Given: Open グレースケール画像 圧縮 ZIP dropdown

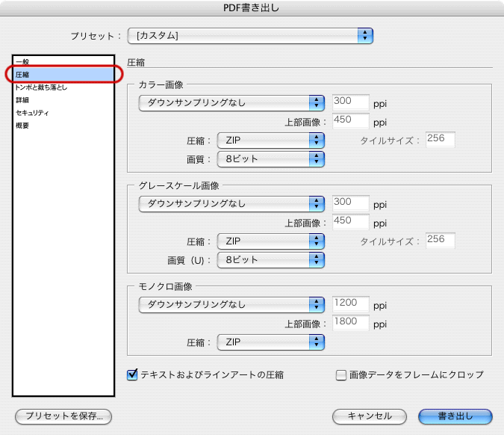Looking at the screenshot, I should 270,241.
